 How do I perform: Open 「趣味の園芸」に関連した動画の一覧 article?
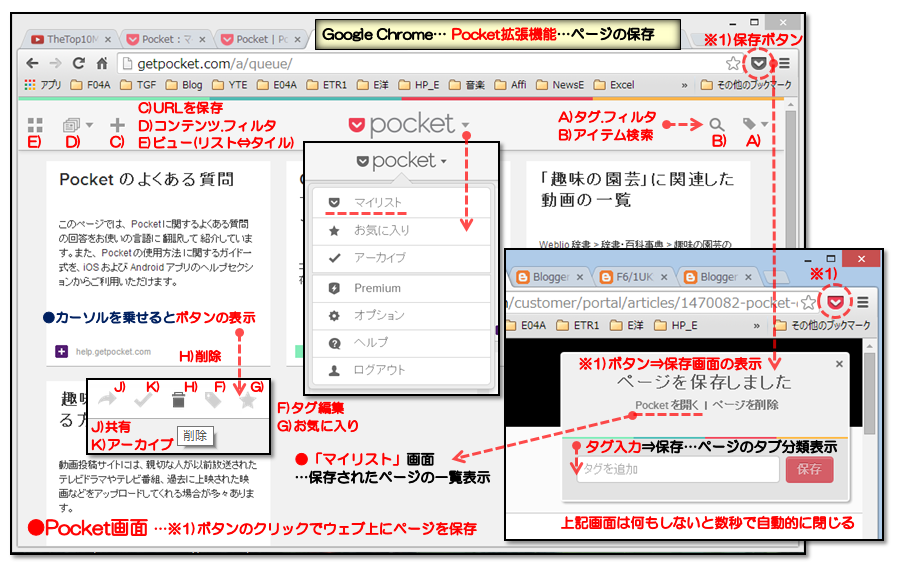tap(637, 189)
